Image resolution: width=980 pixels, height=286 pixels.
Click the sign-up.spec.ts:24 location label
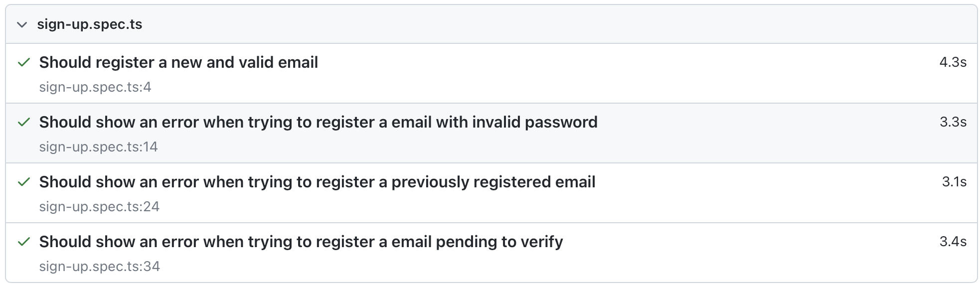click(x=99, y=207)
